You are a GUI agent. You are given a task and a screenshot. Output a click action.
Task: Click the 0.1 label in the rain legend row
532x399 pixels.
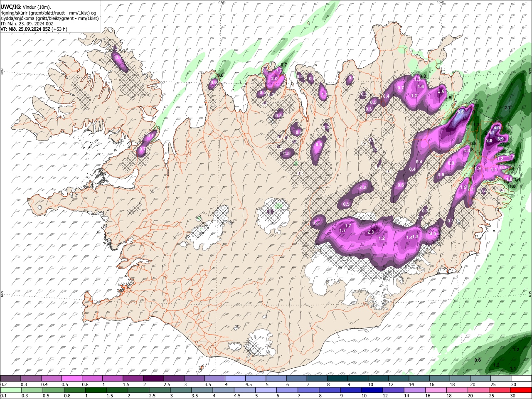coord(4,397)
